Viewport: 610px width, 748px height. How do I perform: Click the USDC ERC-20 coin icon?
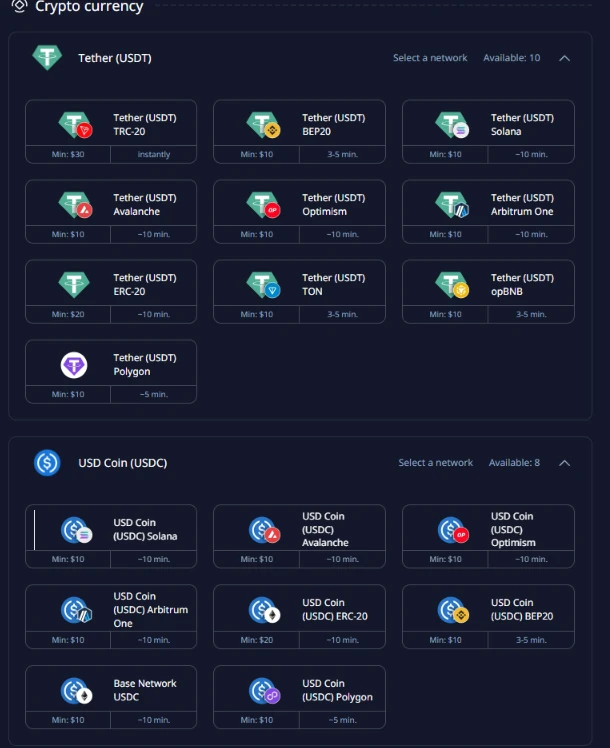(265, 610)
